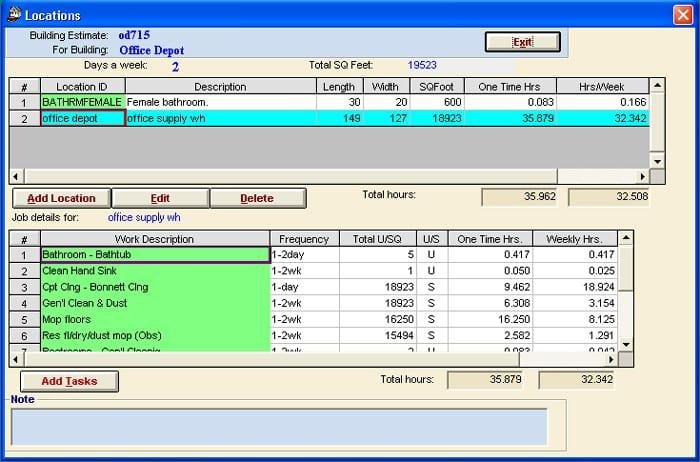Click the Location ID column header

83,87
